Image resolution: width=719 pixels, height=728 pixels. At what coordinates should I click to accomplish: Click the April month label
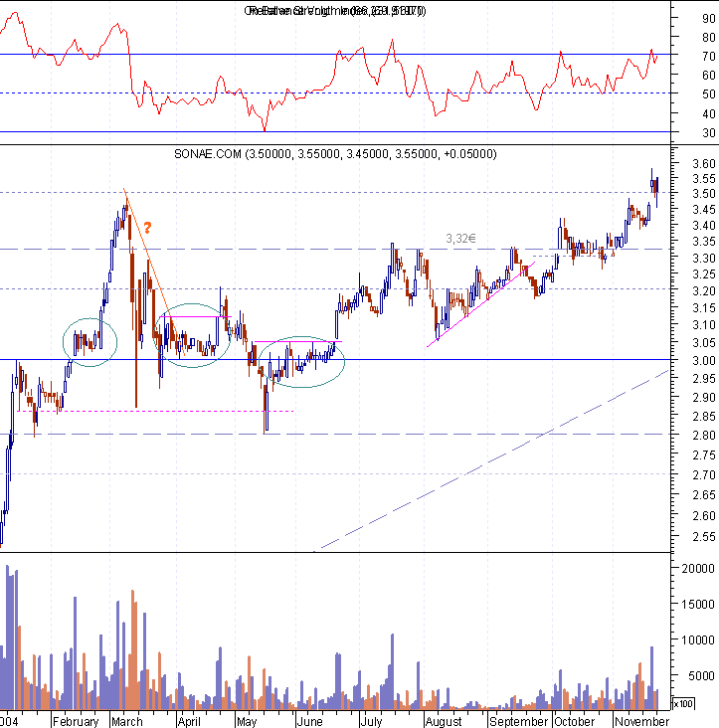(189, 721)
